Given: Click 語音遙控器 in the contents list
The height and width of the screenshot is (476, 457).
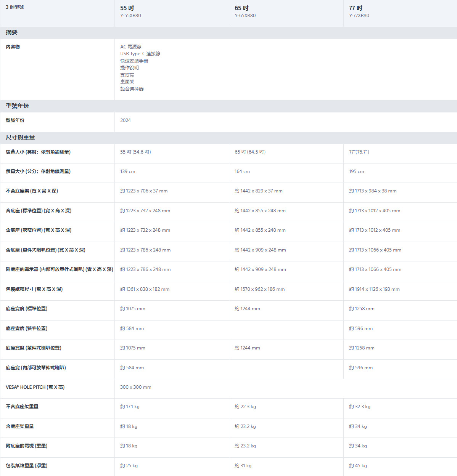Looking at the screenshot, I should [132, 89].
